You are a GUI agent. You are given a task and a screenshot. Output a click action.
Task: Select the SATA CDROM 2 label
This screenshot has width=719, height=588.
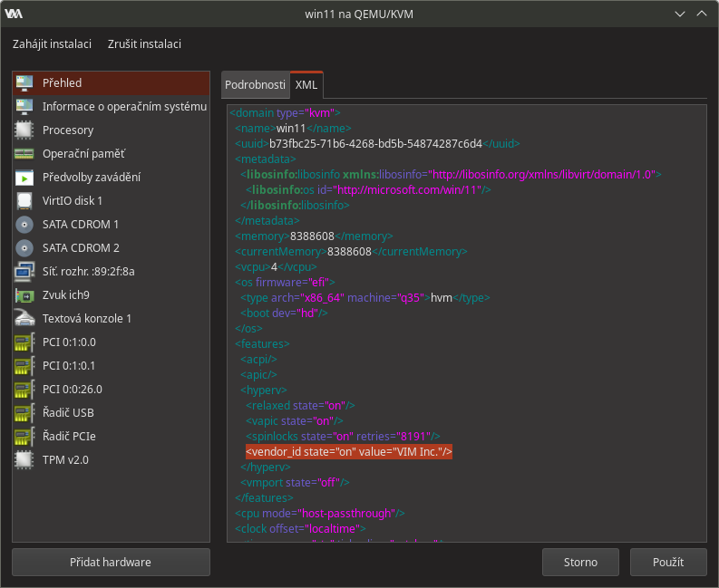pyautogui.click(x=81, y=248)
